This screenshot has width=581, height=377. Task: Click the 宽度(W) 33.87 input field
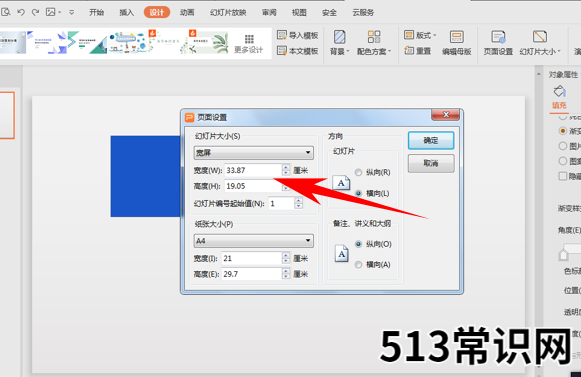tap(254, 170)
